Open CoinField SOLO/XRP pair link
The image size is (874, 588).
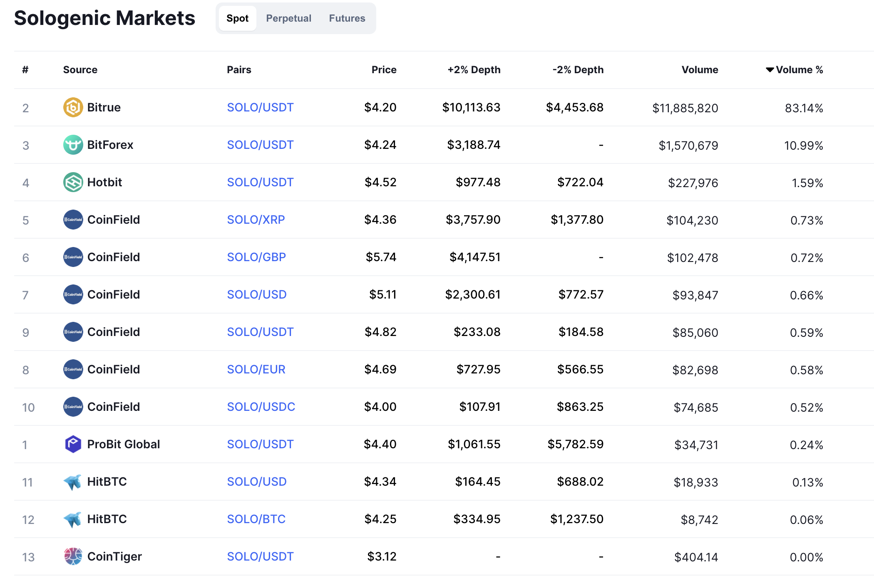point(256,220)
